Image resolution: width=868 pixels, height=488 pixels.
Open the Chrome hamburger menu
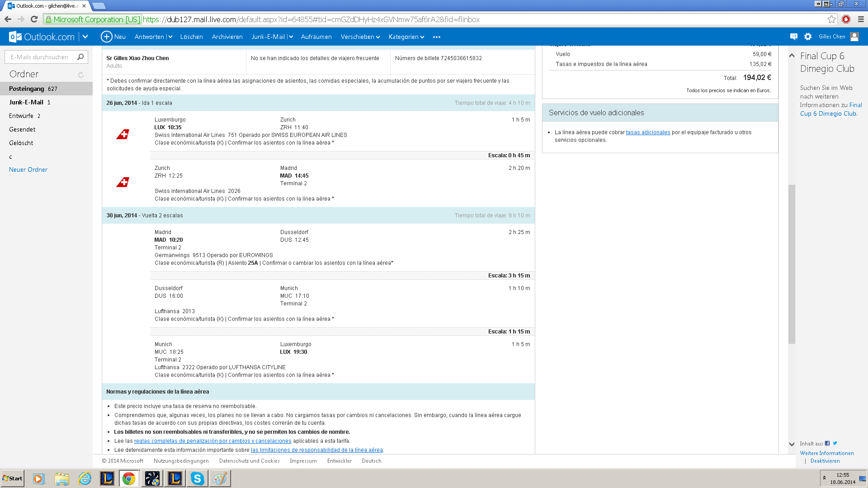coord(861,19)
